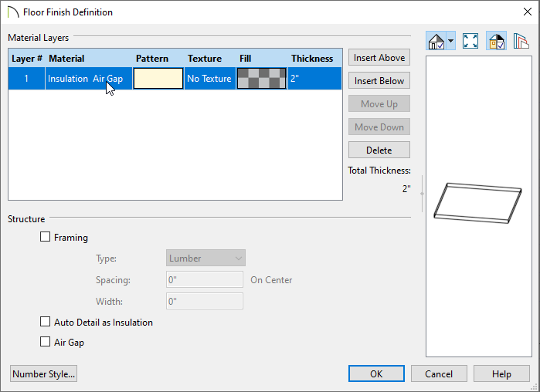Open the Lumber type dropdown
This screenshot has height=392, width=540.
[205, 258]
